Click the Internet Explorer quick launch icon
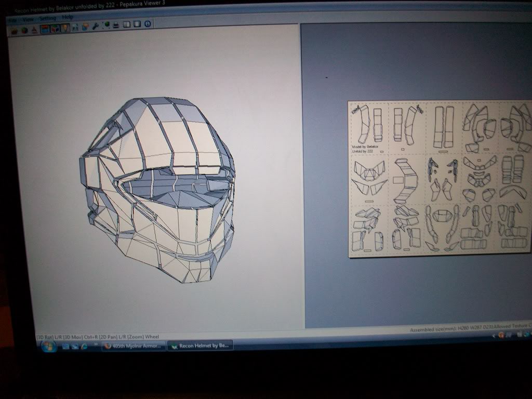Screen dimensions: 532x399 coord(84,346)
